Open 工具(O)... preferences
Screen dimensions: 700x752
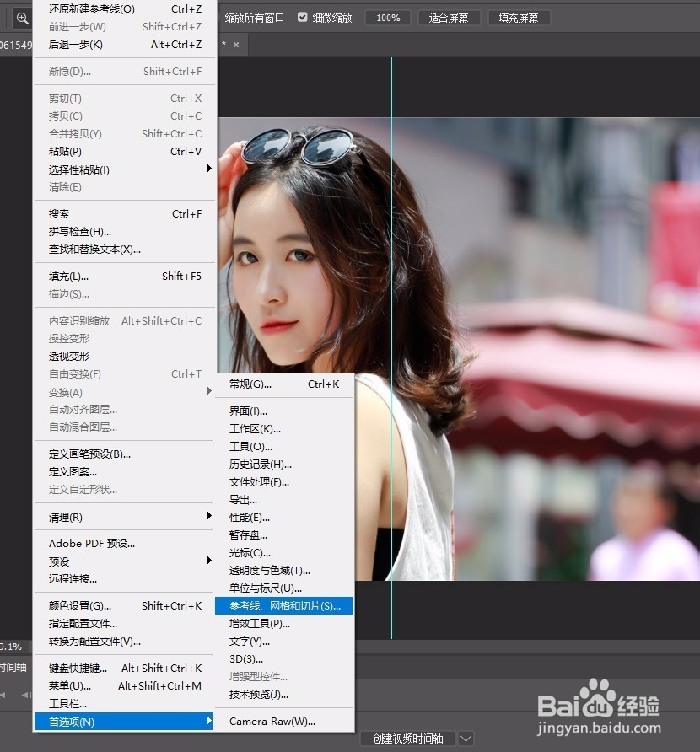(x=284, y=447)
